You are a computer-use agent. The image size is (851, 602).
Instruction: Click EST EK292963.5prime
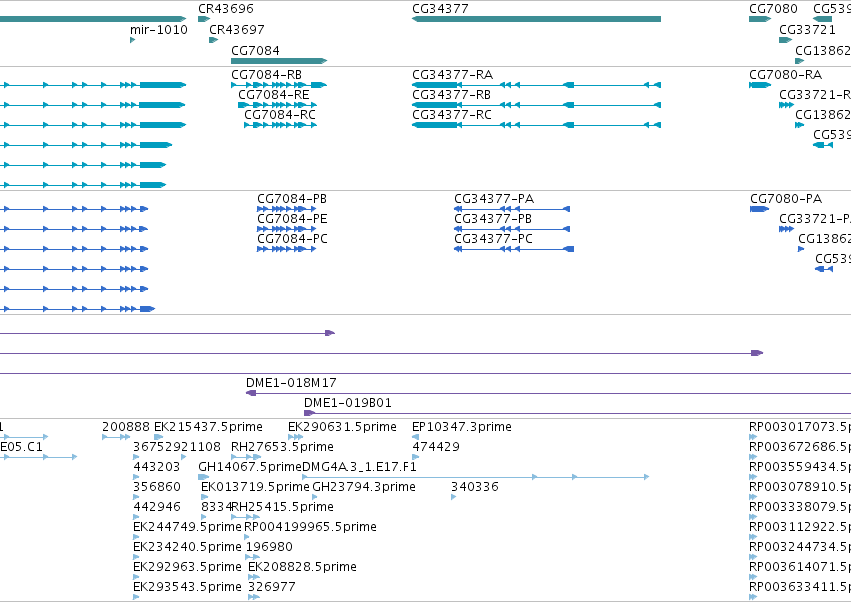pos(187,567)
